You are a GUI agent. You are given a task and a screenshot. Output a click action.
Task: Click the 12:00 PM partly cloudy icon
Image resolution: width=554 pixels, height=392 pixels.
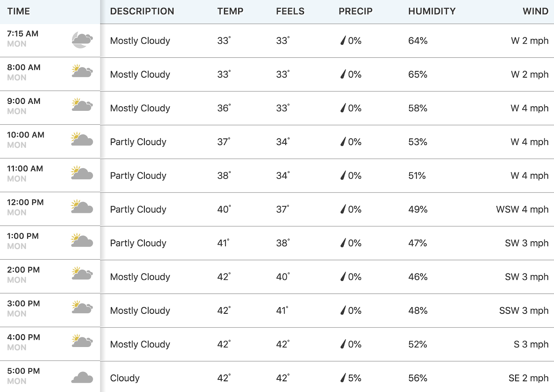tap(82, 206)
